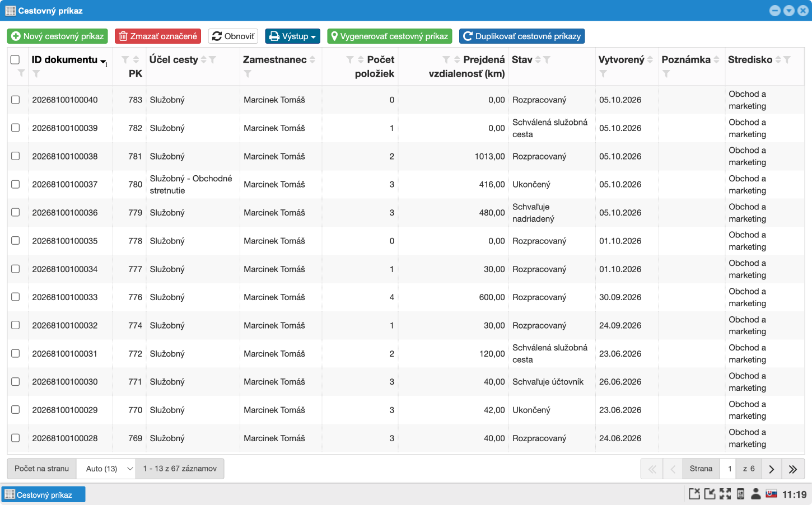Click the filter icon under Poznámka header
The height and width of the screenshot is (505, 812).
[666, 73]
